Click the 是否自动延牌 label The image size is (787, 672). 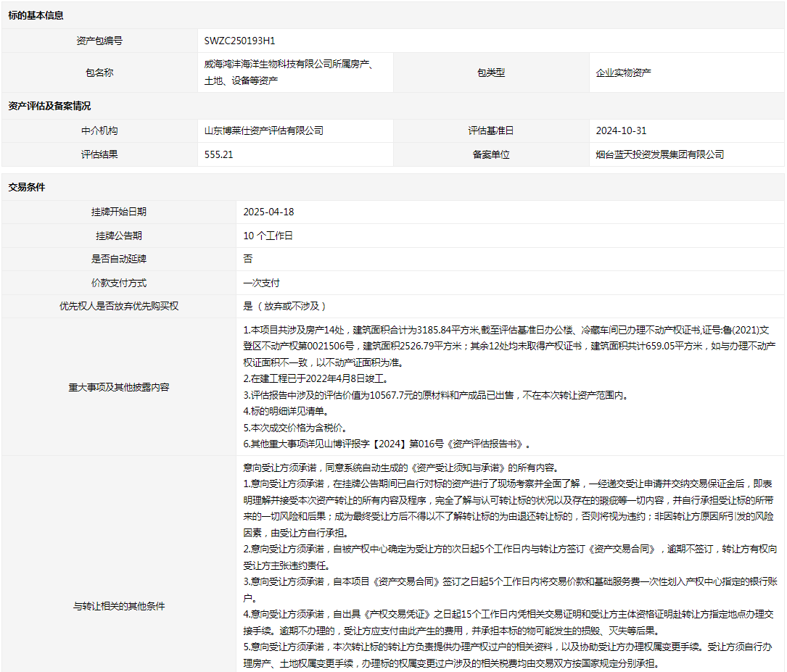[118, 259]
